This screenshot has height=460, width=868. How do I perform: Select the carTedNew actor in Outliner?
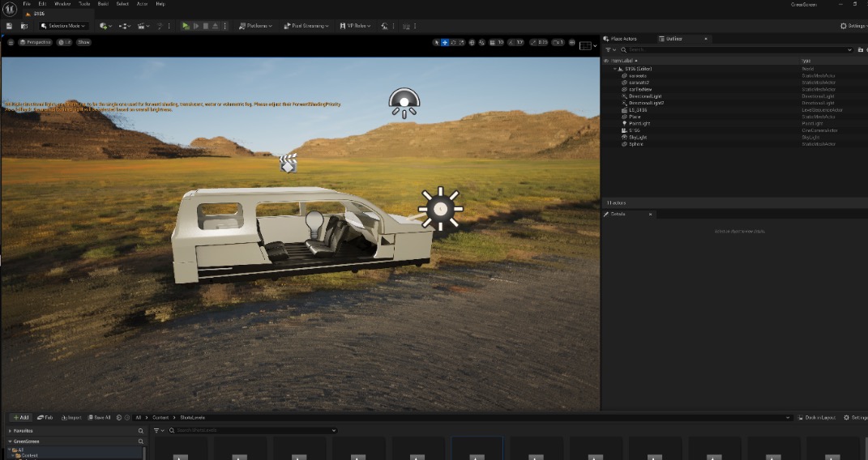(x=640, y=90)
